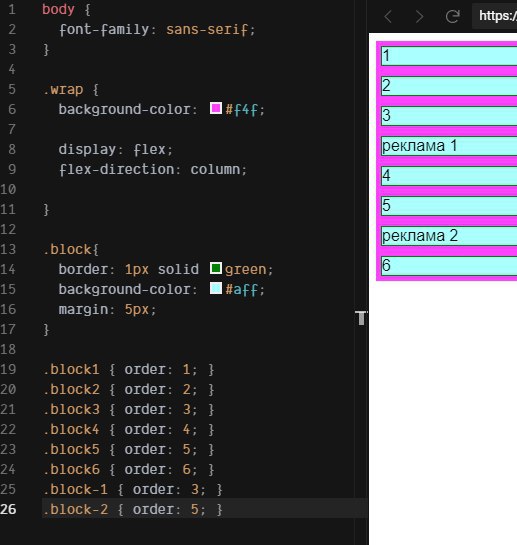Click line number 13 in gutter
The width and height of the screenshot is (517, 545).
coord(8,249)
